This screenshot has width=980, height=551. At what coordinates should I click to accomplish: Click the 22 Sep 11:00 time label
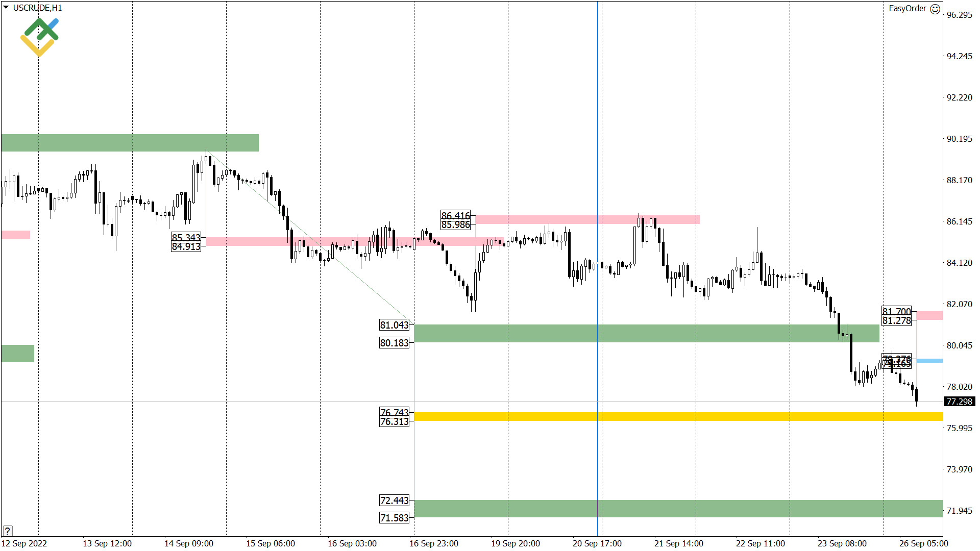coord(761,543)
